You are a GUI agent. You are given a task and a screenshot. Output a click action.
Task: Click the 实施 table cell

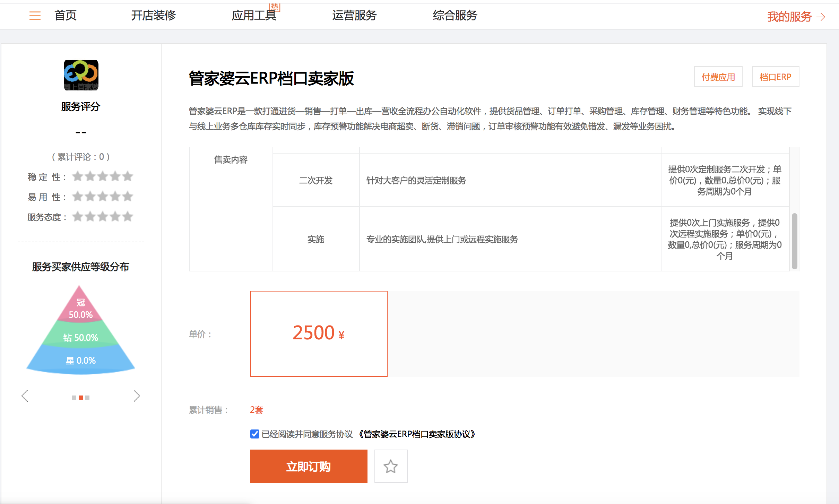[316, 239]
